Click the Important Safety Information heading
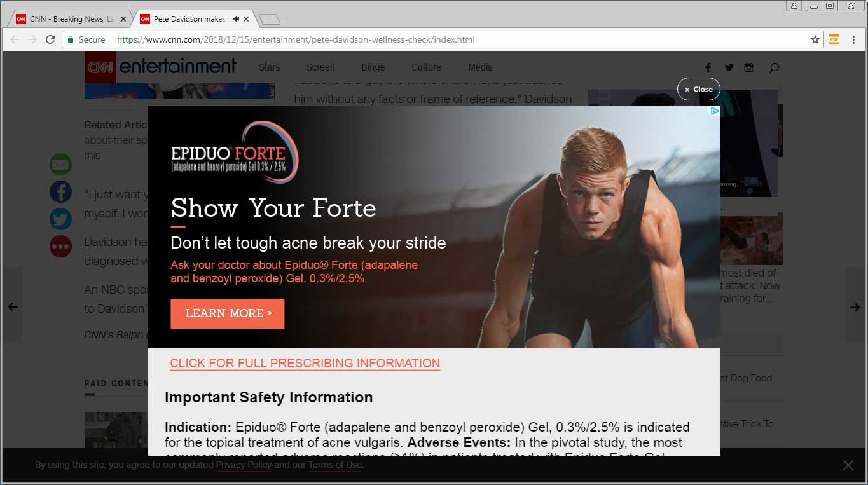The image size is (868, 485). 268,397
